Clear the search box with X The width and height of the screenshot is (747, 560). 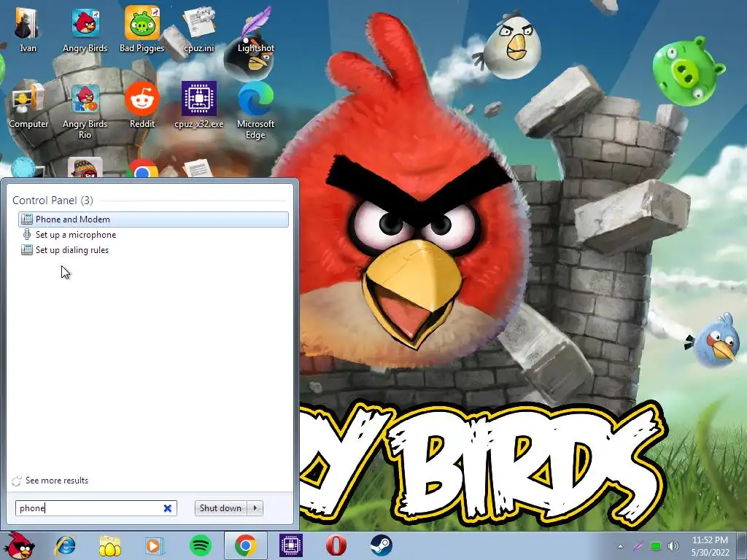(168, 508)
